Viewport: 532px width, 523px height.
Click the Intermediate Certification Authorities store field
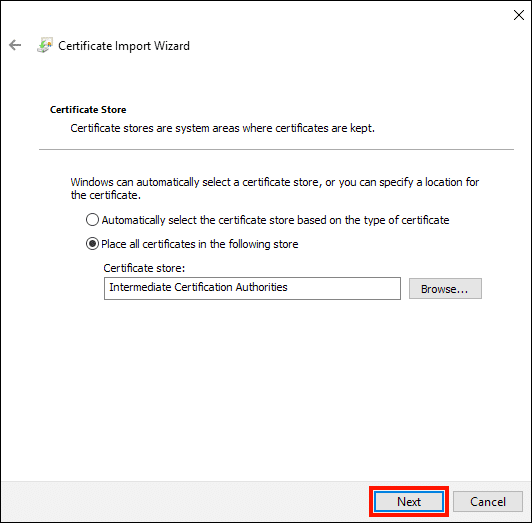pos(252,288)
